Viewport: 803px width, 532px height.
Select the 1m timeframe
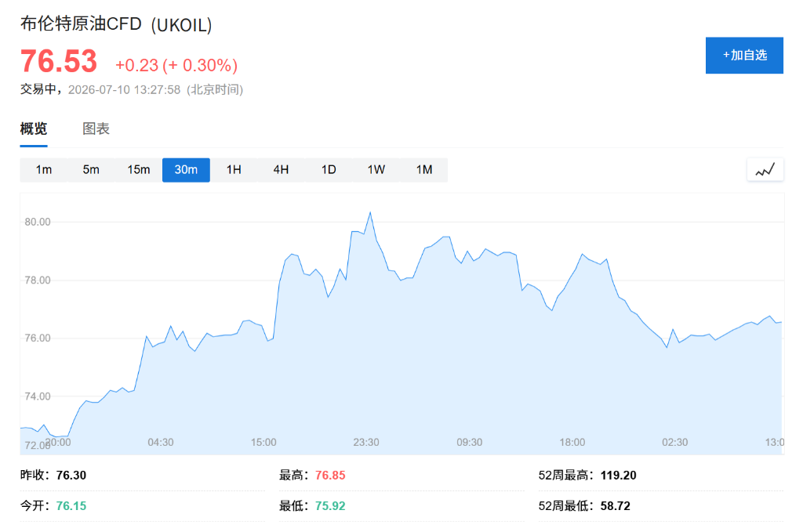[x=44, y=170]
